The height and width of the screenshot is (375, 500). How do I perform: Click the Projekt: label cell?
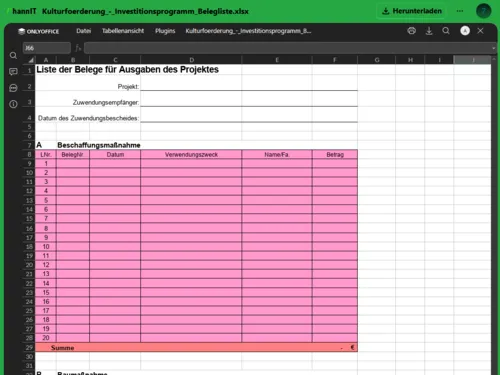(128, 87)
